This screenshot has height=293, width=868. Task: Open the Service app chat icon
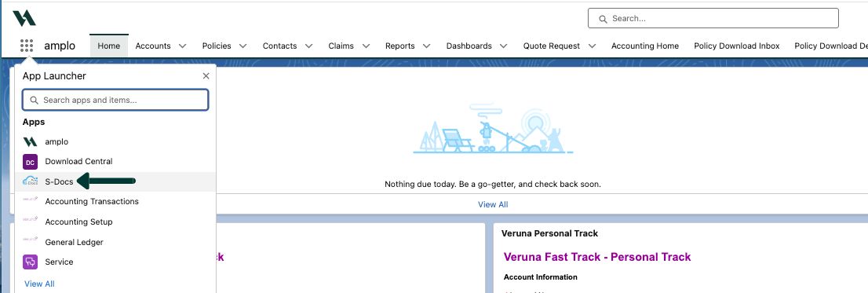[30, 262]
